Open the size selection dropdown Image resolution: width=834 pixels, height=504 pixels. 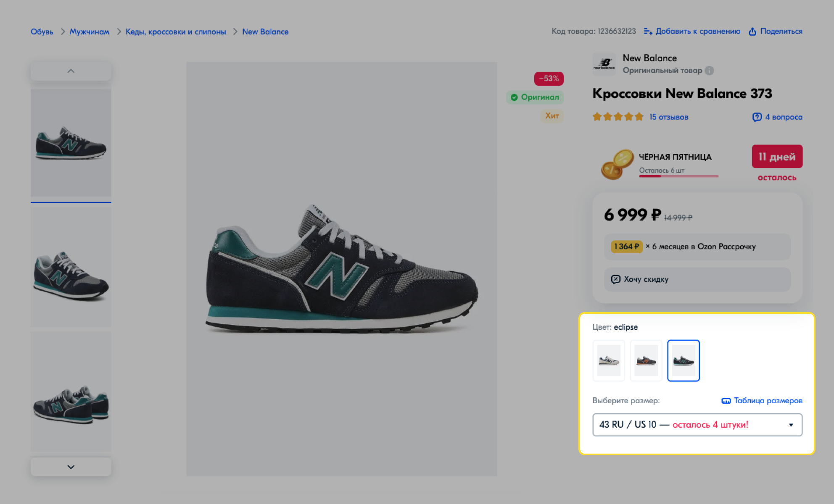[697, 425]
